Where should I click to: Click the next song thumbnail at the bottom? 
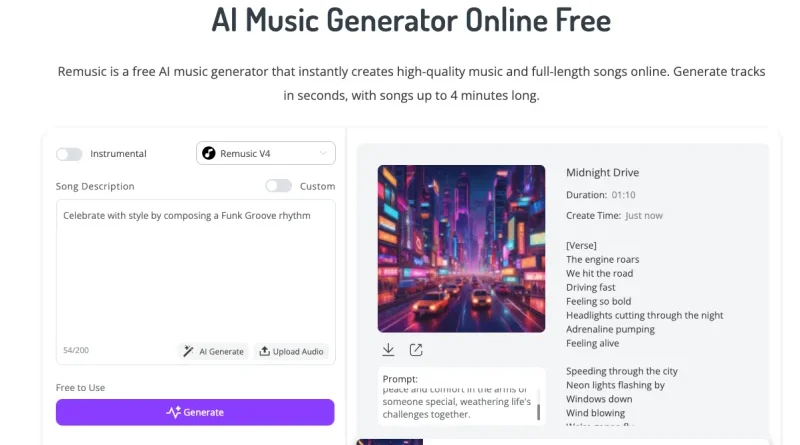click(390, 442)
